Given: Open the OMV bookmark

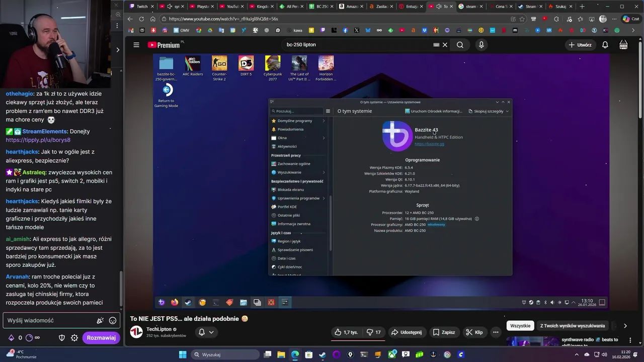Looking at the screenshot, I should [x=181, y=30].
